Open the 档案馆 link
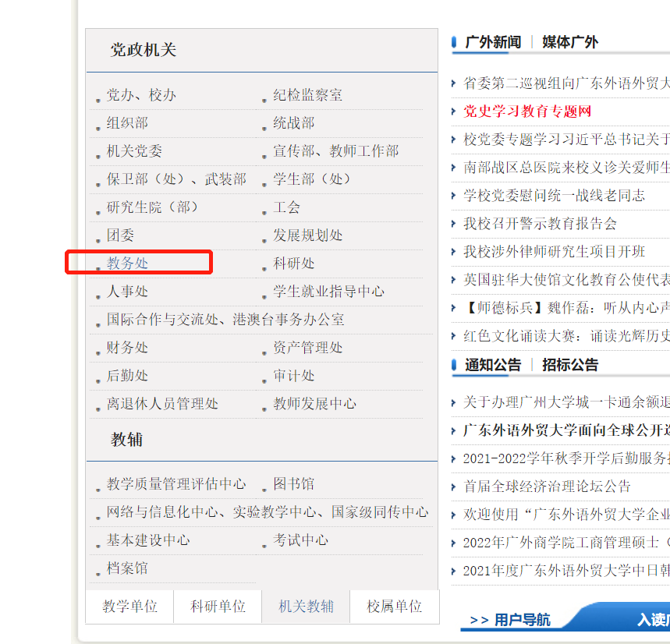The height and width of the screenshot is (644, 670). pyautogui.click(x=127, y=568)
